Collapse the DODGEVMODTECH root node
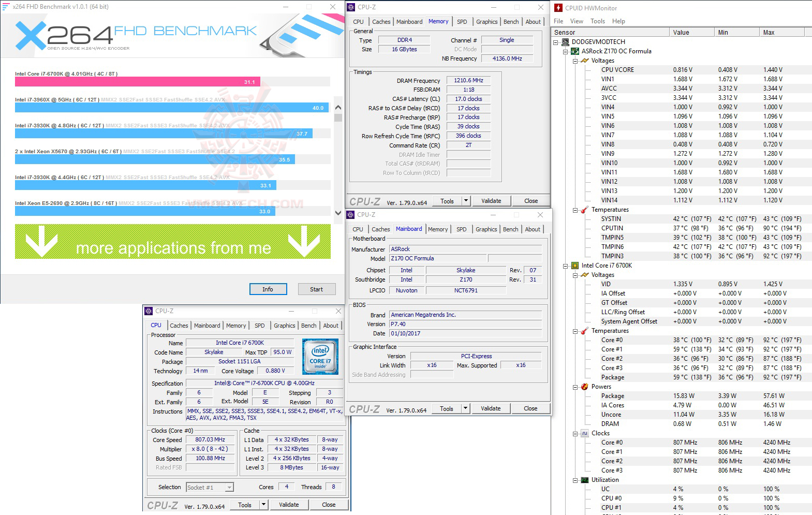 click(556, 42)
